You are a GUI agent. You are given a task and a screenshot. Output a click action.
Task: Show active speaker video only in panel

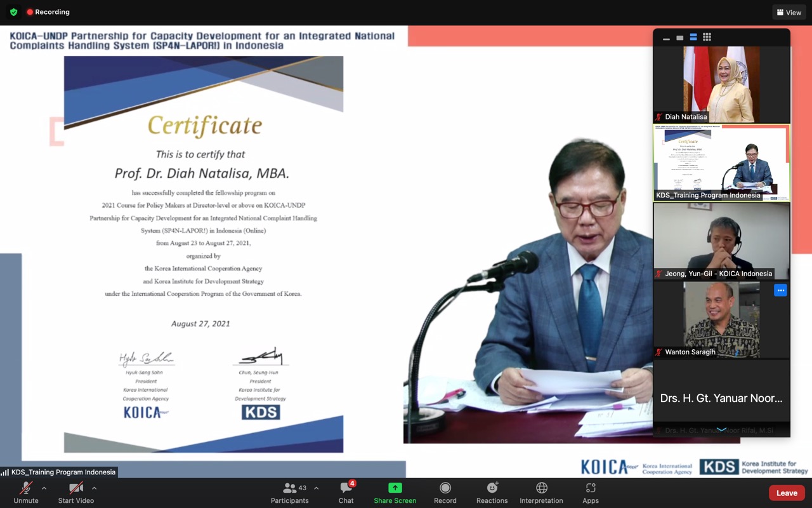click(x=680, y=37)
